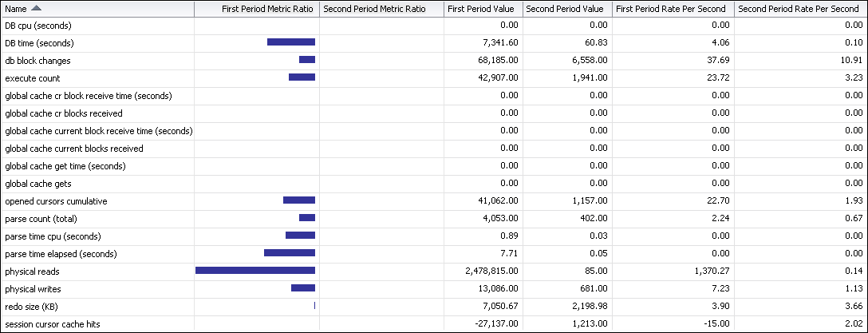
Task: Click the DB time rate 4.06
Action: click(x=722, y=43)
